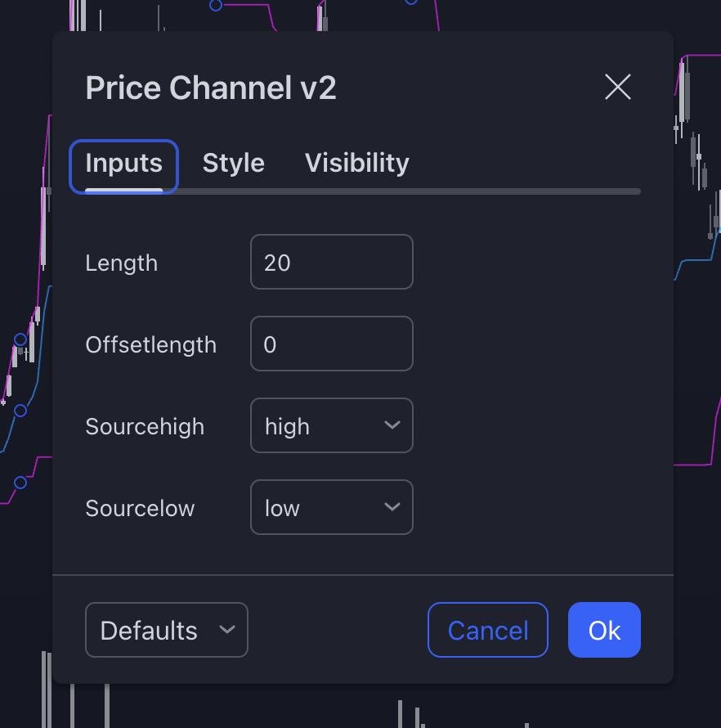The image size is (721, 728).
Task: Click the Price Channel v2 dialog title
Action: point(210,88)
